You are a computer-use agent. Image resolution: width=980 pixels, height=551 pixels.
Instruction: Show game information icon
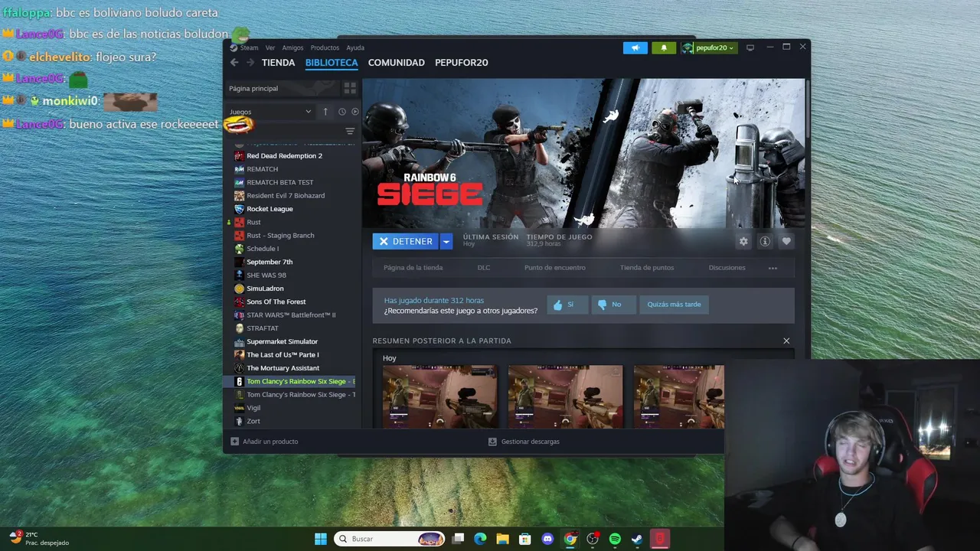(765, 241)
